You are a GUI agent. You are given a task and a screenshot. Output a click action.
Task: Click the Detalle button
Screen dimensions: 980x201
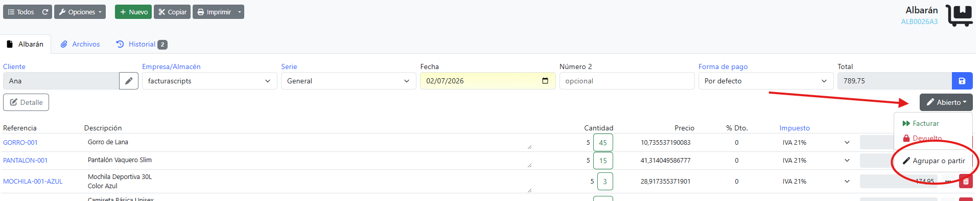coord(26,102)
